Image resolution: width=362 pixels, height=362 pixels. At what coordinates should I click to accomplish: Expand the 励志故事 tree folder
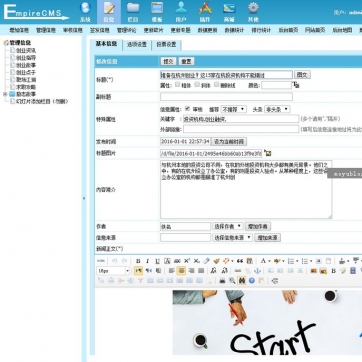(5, 94)
